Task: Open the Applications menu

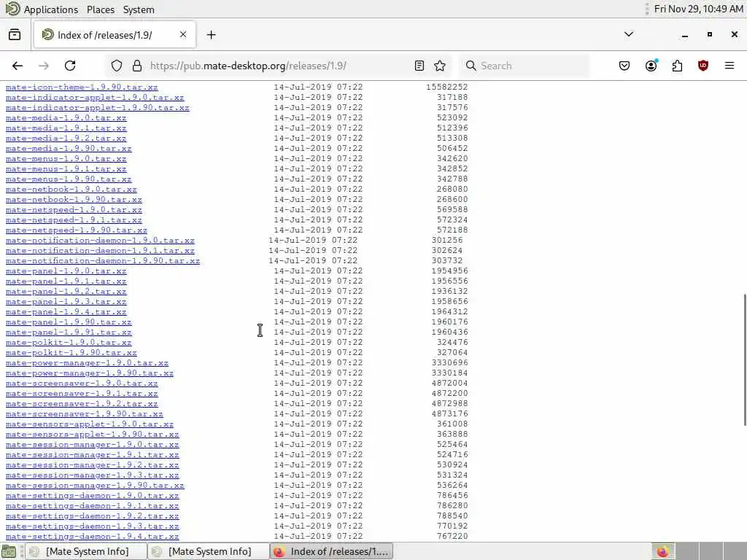Action: (50, 9)
